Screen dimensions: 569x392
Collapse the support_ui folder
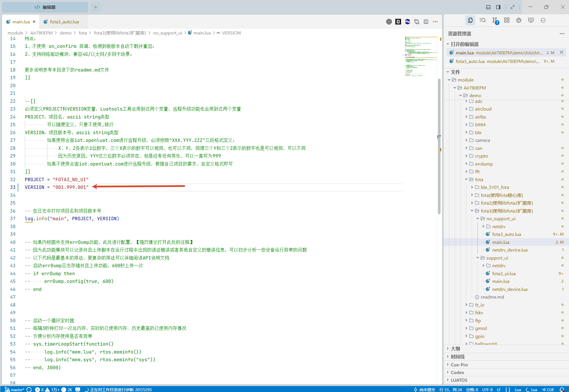(x=497, y=258)
